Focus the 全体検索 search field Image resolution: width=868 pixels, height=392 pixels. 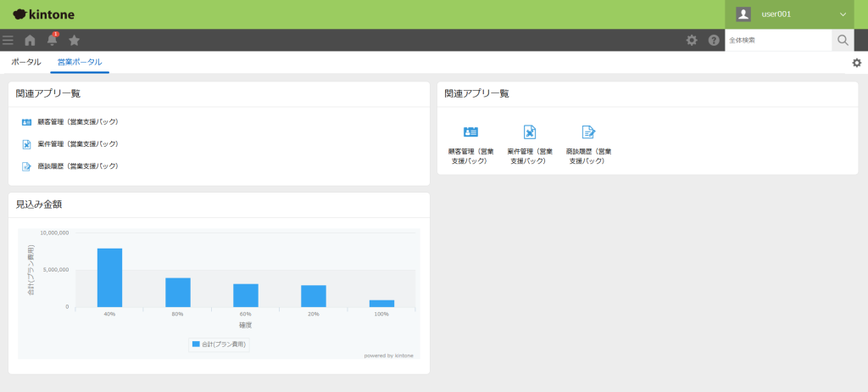778,40
